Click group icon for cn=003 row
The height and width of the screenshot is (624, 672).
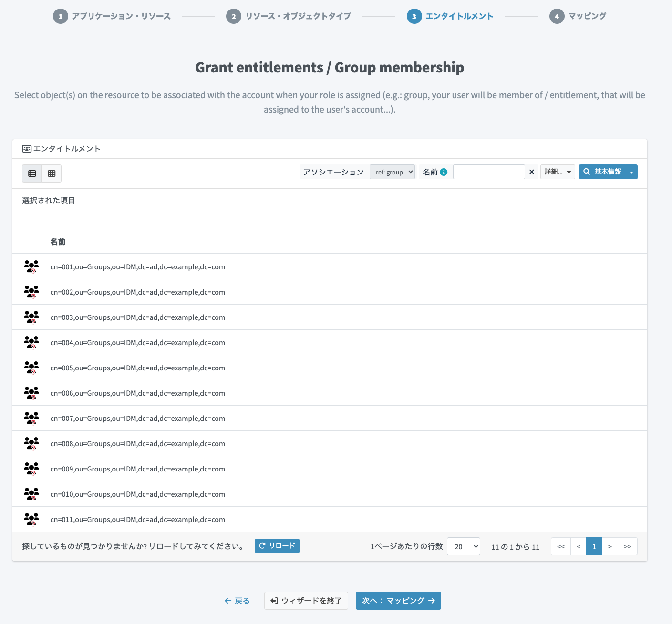pos(31,317)
